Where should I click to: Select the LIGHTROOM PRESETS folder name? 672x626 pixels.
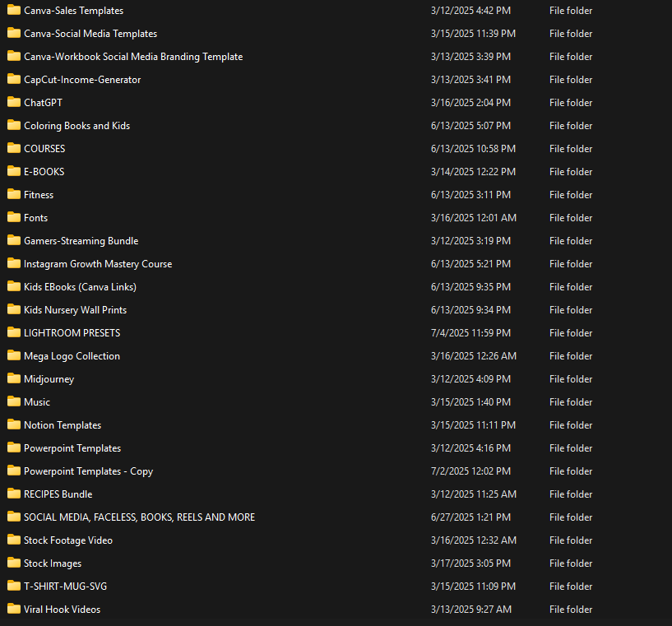click(x=72, y=333)
